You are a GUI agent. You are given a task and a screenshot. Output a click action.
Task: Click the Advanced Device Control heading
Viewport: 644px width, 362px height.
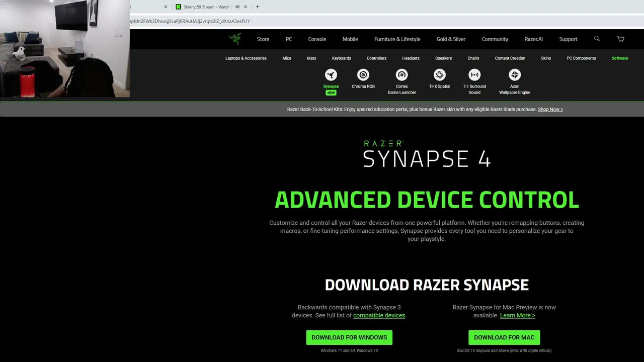pyautogui.click(x=427, y=200)
